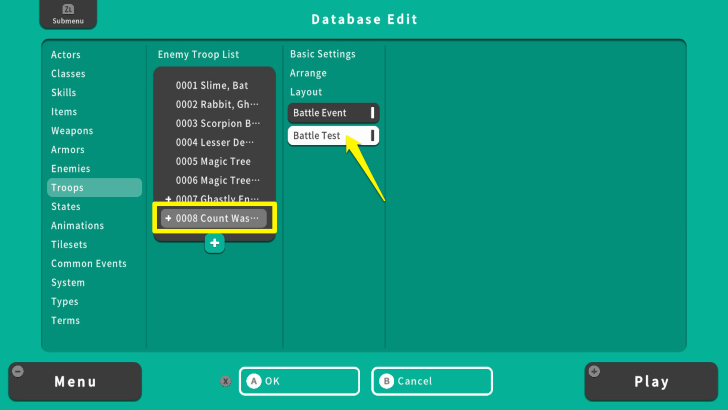The height and width of the screenshot is (410, 728).
Task: Expand troop 0007 Ghastly En plus marker
Action: [168, 199]
